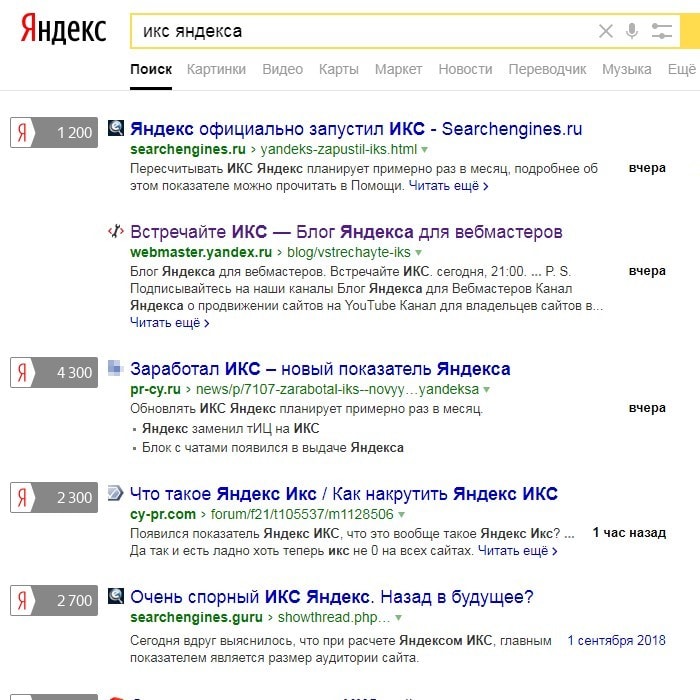Click the 1 200 ИКС badge
The width and height of the screenshot is (700, 700).
[54, 132]
